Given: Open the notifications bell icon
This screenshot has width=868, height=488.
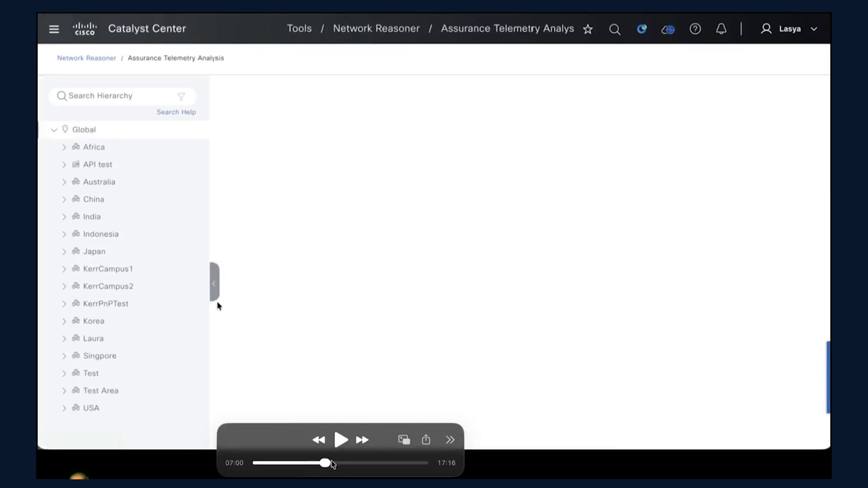Looking at the screenshot, I should [x=721, y=29].
